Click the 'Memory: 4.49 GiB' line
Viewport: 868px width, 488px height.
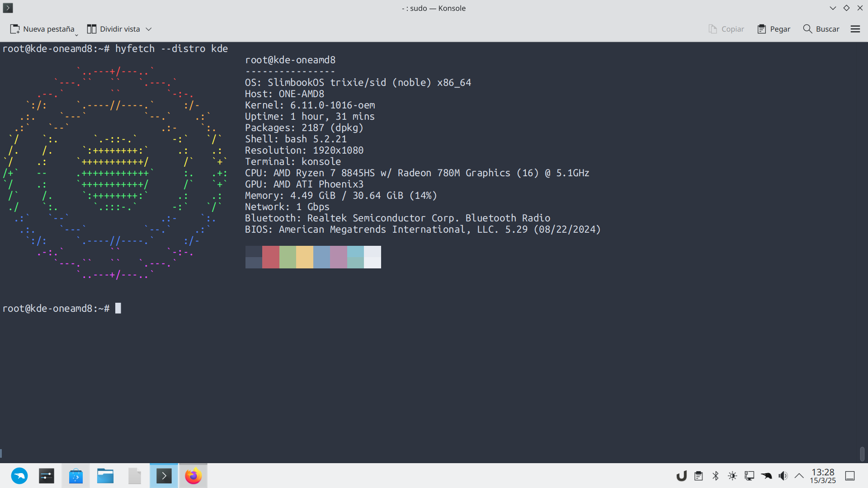click(x=341, y=196)
